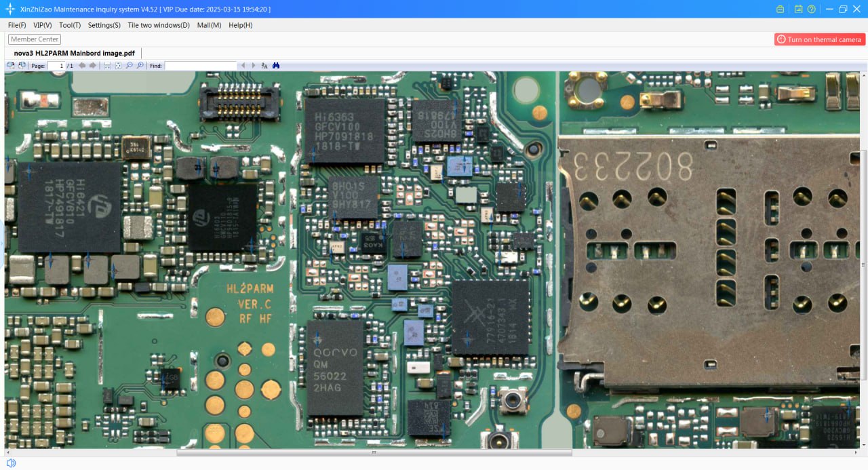This screenshot has height=470, width=868.
Task: Close the XinZhiZao application window
Action: coord(857,9)
